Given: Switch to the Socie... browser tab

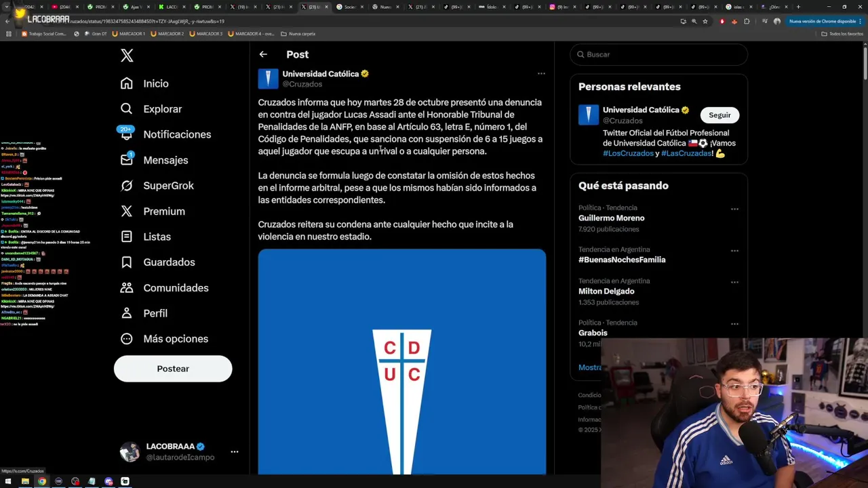Looking at the screenshot, I should tap(349, 7).
